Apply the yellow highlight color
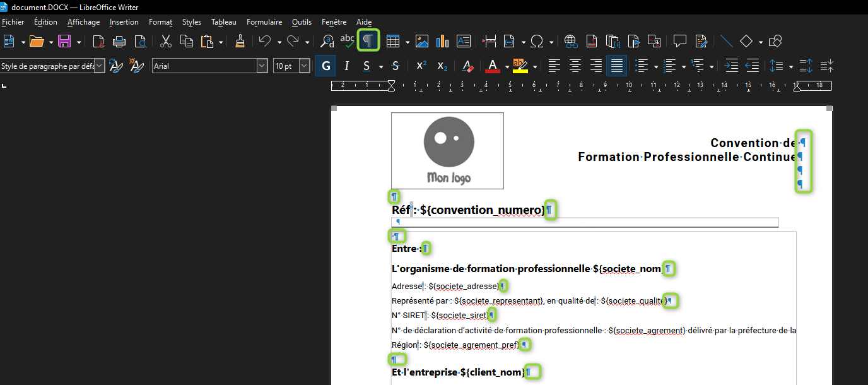The height and width of the screenshot is (385, 868). (520, 66)
